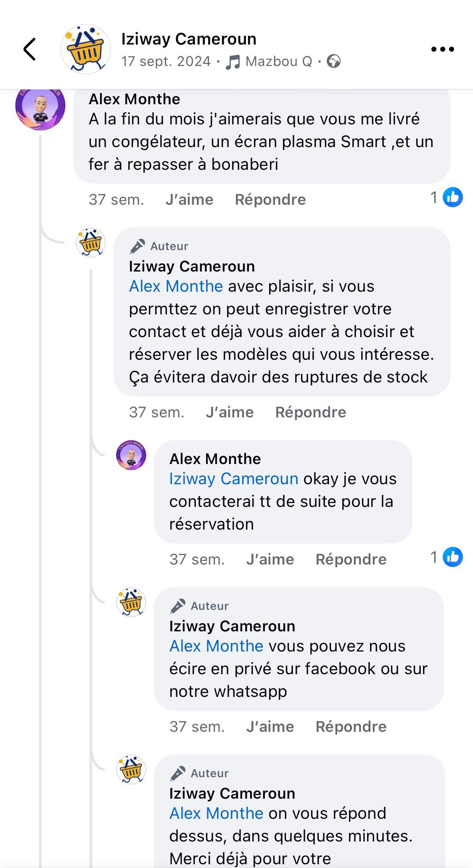473x868 pixels.
Task: Open the three-dot post options menu
Action: point(442,49)
